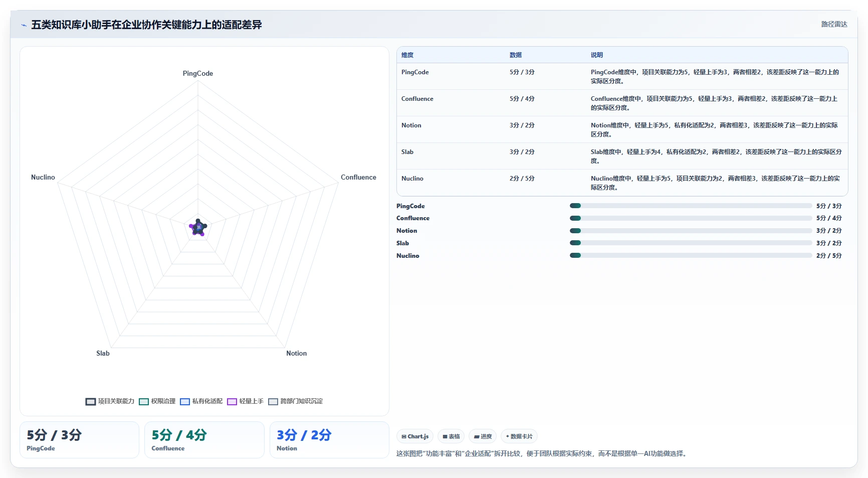Click the Confluence progress bar
The width and height of the screenshot is (868, 478).
[x=691, y=218]
